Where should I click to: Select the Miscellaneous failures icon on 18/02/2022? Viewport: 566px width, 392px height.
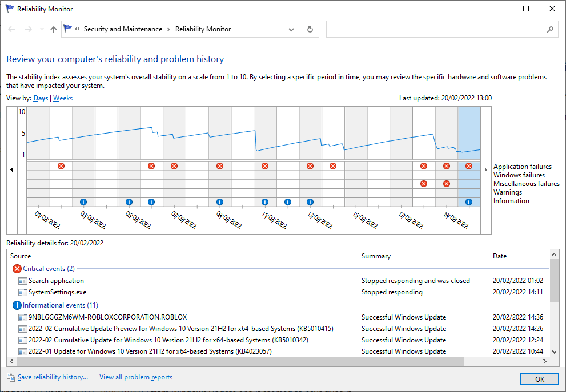point(424,184)
